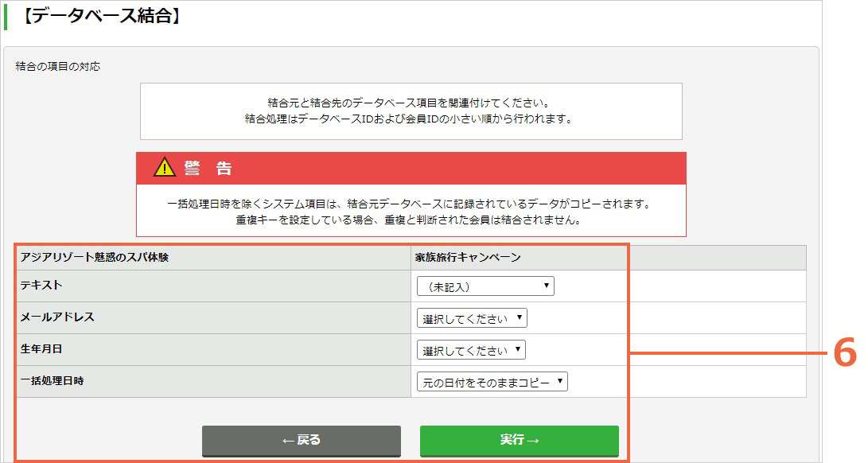Click the 一括処理日時 row label

tap(52, 381)
